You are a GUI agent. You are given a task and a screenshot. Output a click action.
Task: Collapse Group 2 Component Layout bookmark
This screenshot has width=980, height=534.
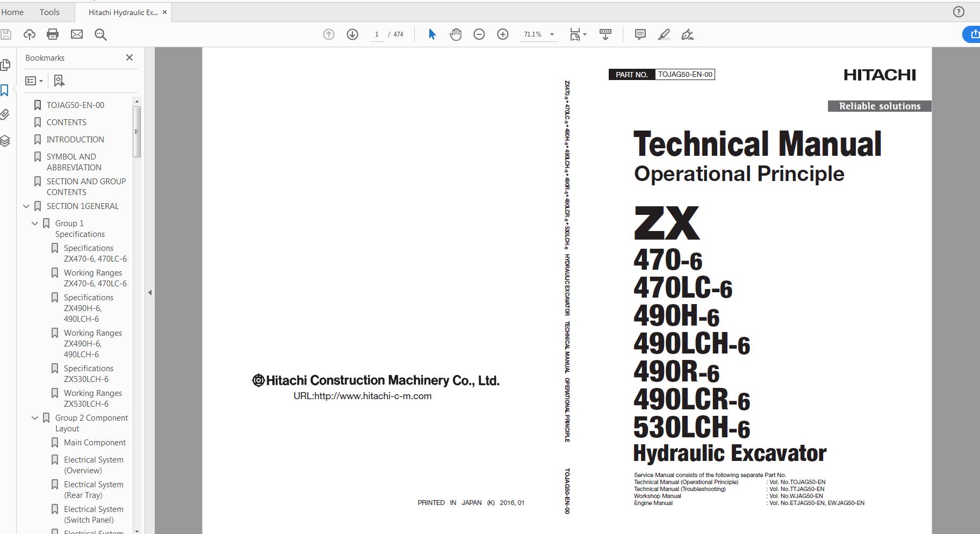point(35,418)
